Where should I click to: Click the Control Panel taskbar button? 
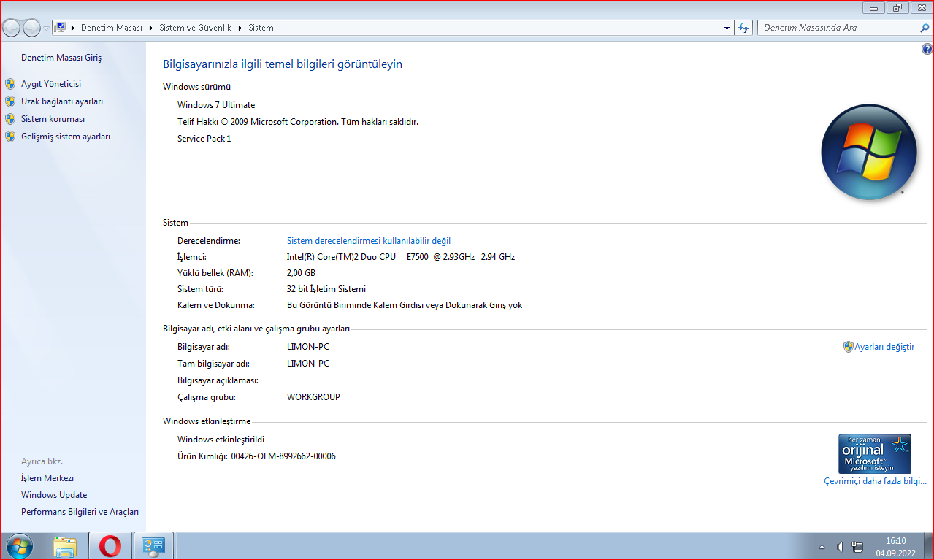154,546
